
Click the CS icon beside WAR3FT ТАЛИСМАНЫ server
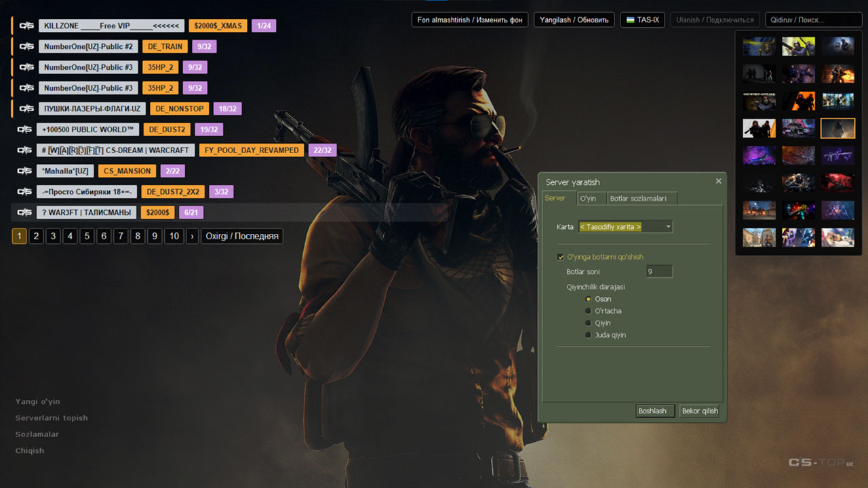click(24, 212)
